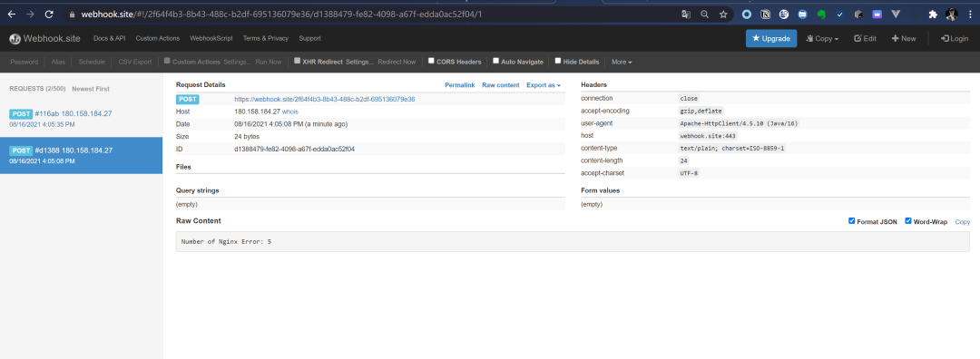Open the Chrome three-dot menu
Screen dimensions: 980x359
(969, 14)
